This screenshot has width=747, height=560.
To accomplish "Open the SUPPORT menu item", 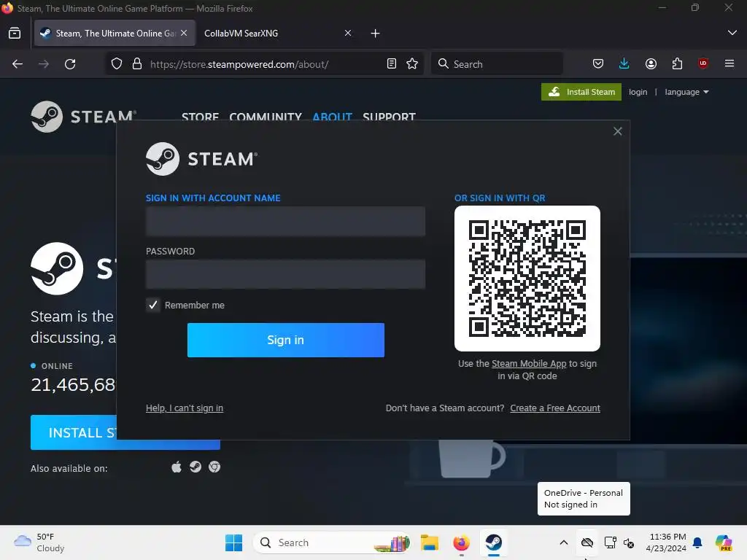I will tap(390, 117).
